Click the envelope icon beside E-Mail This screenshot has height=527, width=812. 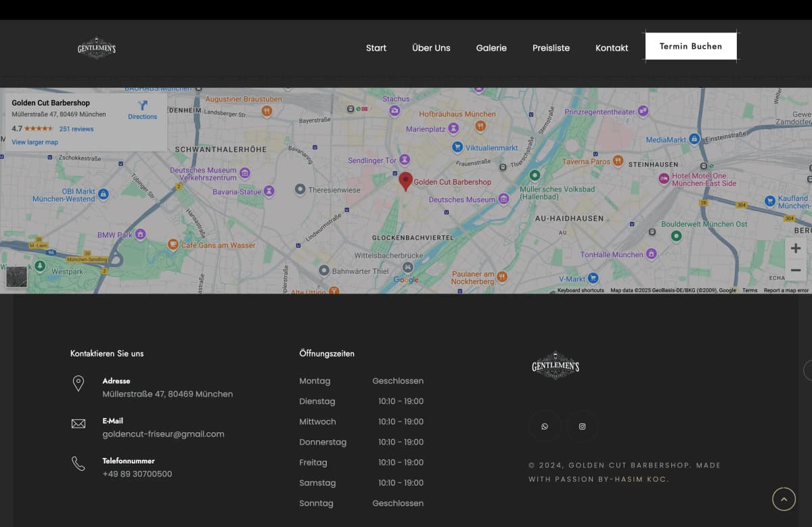[78, 423]
